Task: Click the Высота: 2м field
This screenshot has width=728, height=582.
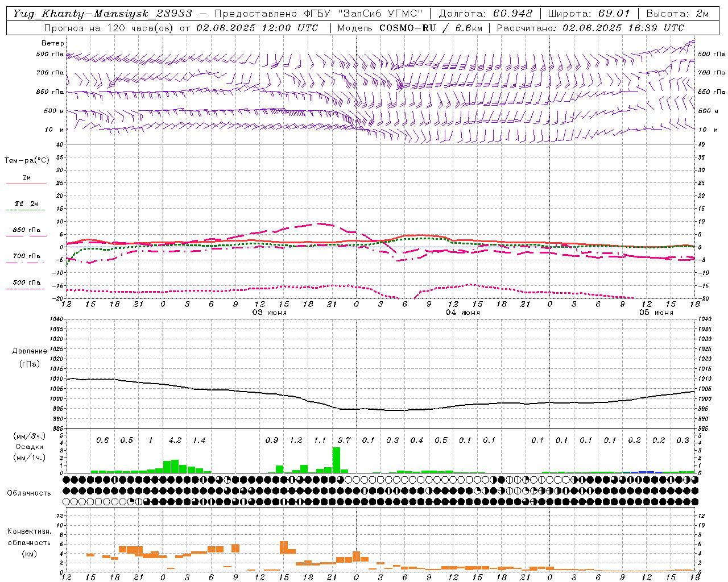Action: [677, 14]
